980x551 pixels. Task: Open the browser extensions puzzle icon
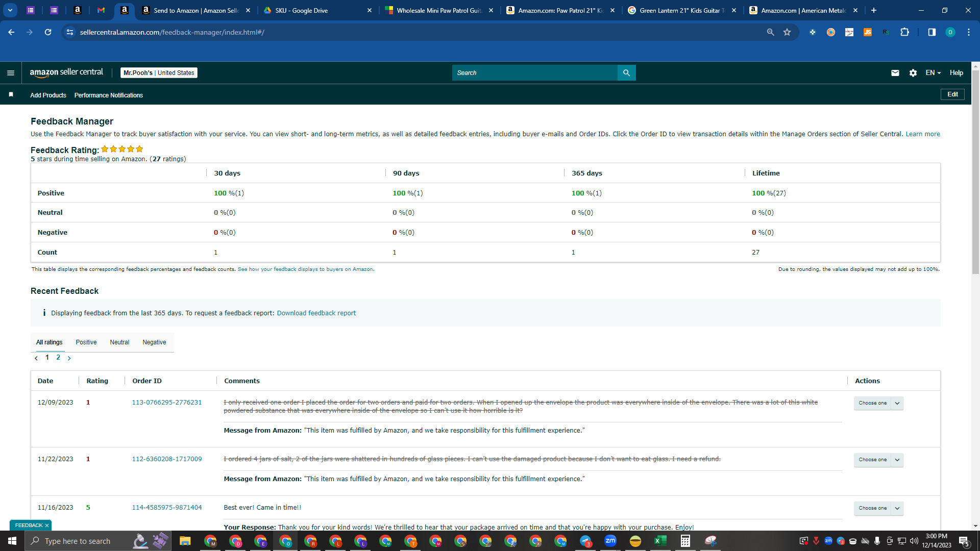pyautogui.click(x=904, y=32)
